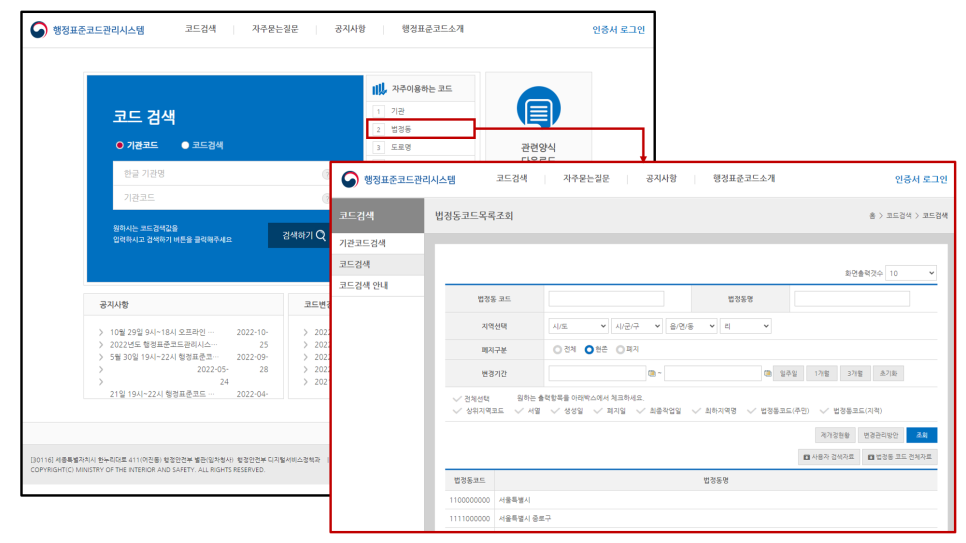Click the 변경관리방안 button
Screen dimensions: 966x543
(881, 435)
